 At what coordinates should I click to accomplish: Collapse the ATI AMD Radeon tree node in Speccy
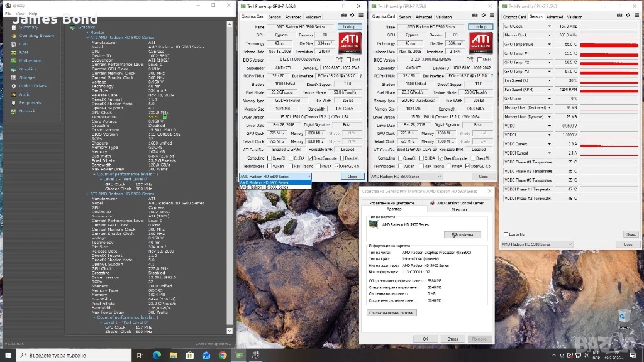[86, 37]
